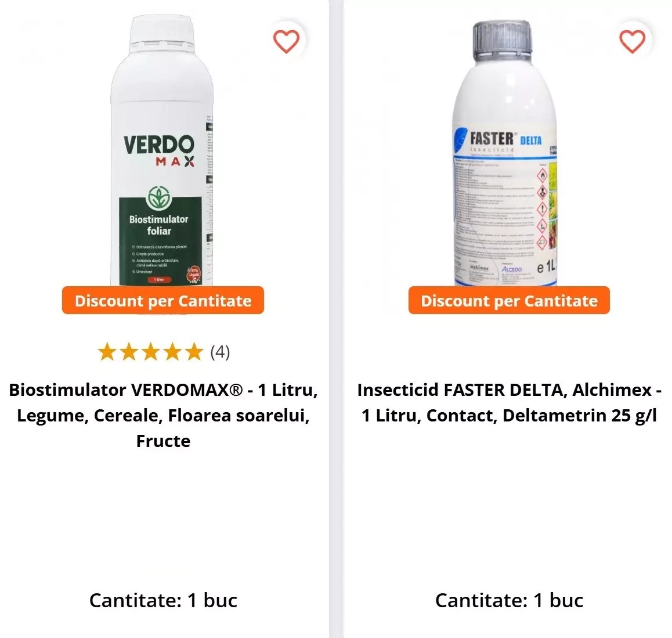The width and height of the screenshot is (672, 638).
Task: Select the second rating star
Action: pos(129,352)
